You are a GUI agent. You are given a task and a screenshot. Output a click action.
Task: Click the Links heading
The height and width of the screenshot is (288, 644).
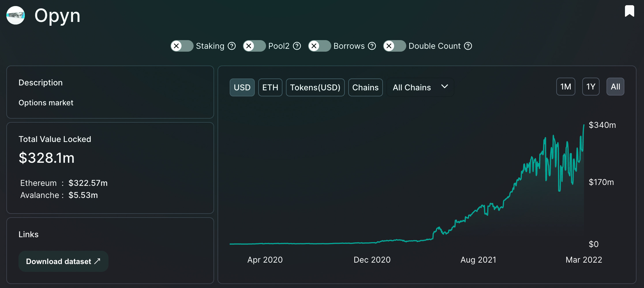28,234
